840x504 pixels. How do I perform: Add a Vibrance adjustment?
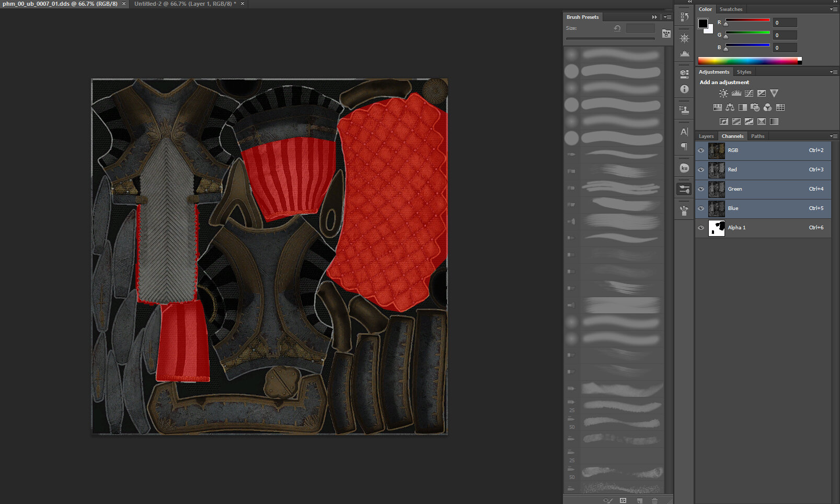pyautogui.click(x=774, y=93)
